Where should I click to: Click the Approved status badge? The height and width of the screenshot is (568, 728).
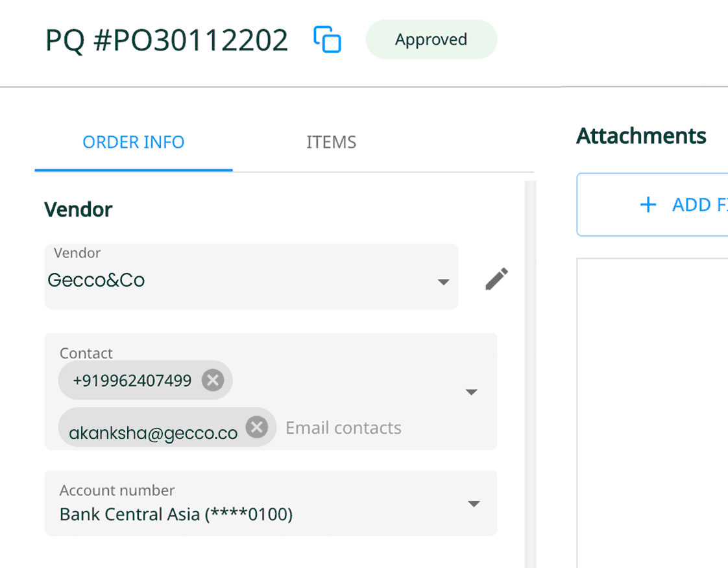point(431,40)
